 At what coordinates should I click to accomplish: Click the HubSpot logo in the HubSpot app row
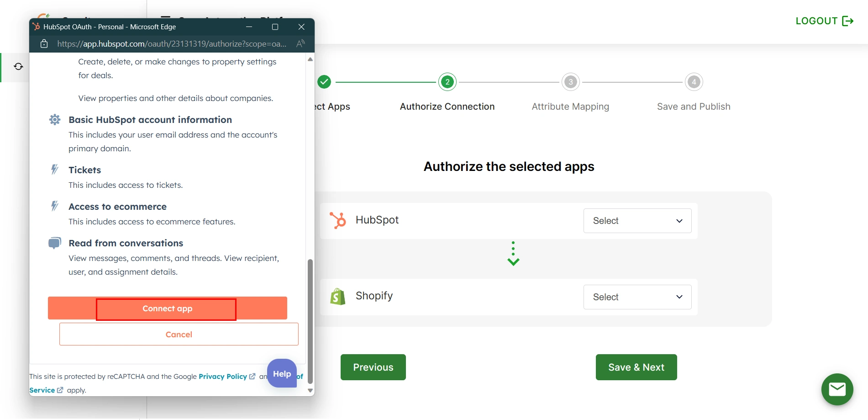tap(338, 220)
